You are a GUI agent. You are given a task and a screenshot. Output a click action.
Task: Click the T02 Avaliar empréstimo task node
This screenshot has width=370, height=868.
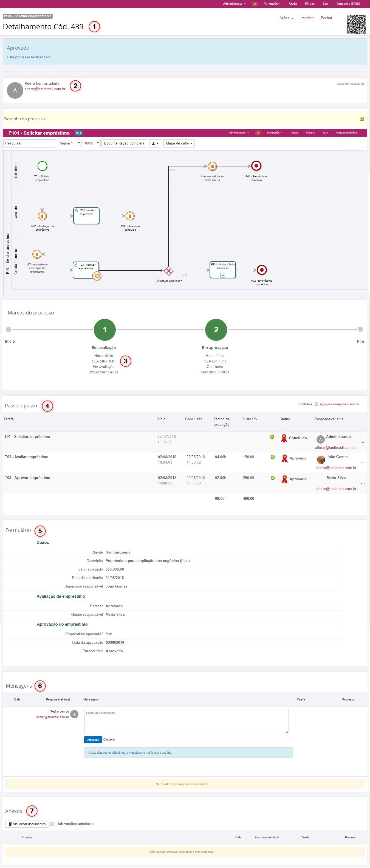(x=86, y=216)
